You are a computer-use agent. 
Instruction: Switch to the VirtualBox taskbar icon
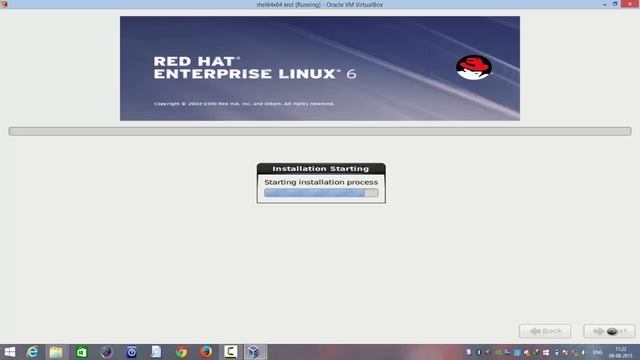[x=254, y=352]
